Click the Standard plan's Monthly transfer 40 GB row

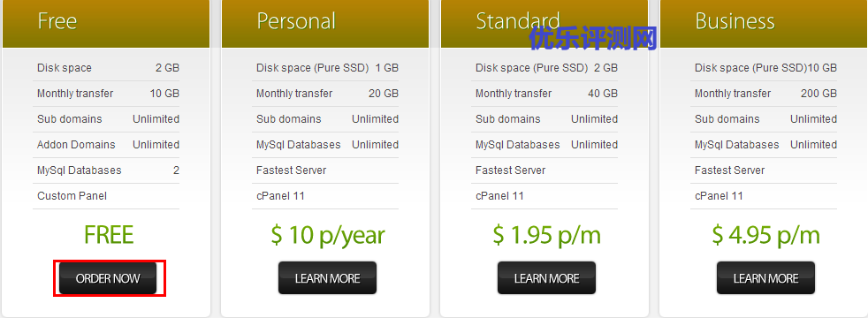(544, 94)
